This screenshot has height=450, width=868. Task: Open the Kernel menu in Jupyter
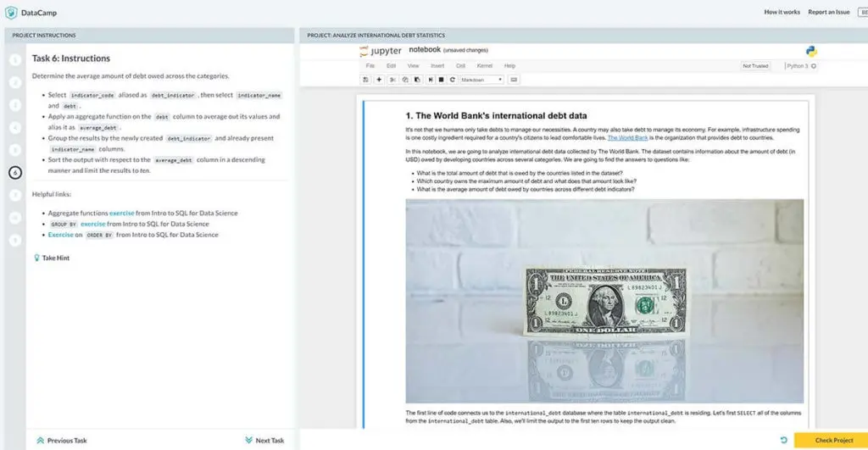[484, 66]
